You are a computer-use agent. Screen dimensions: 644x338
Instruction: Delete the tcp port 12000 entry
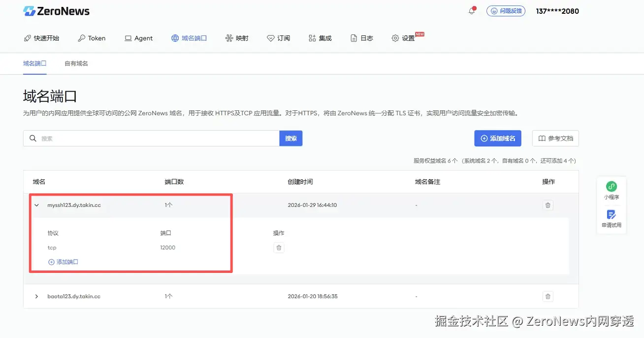click(x=279, y=248)
